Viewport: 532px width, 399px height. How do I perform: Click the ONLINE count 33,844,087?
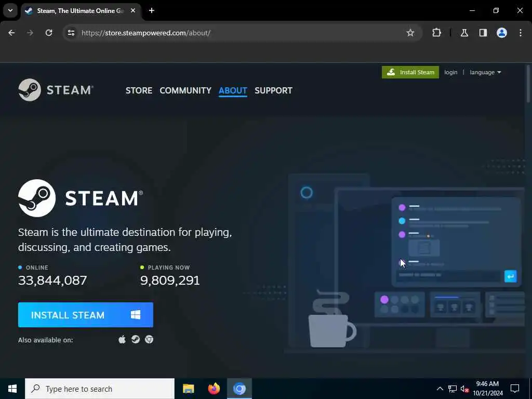tap(52, 280)
